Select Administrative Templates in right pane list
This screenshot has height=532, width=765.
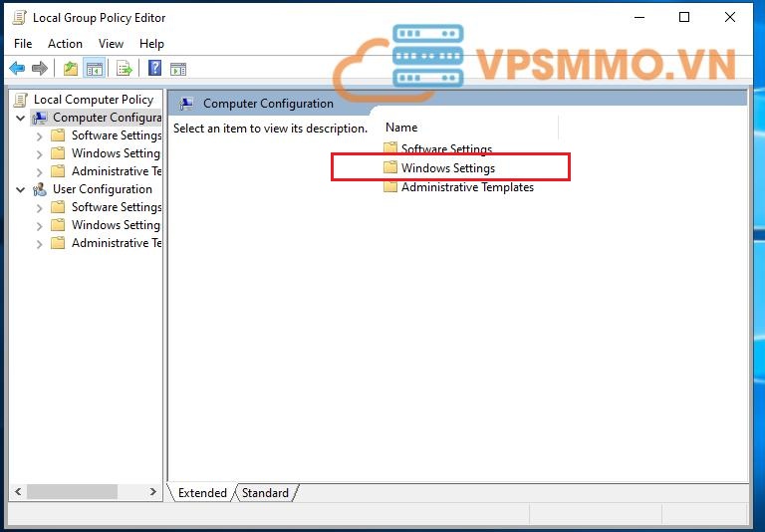pos(466,187)
